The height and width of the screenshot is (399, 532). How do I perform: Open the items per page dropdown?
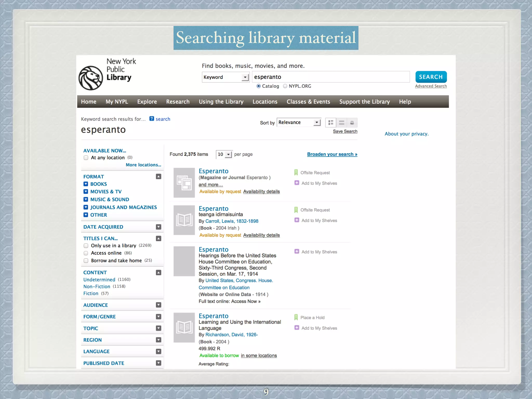(x=224, y=154)
